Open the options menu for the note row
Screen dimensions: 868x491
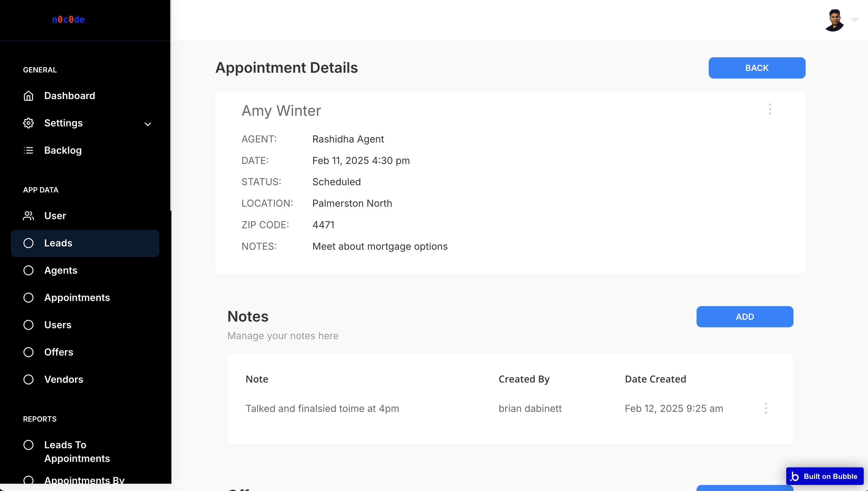(766, 408)
